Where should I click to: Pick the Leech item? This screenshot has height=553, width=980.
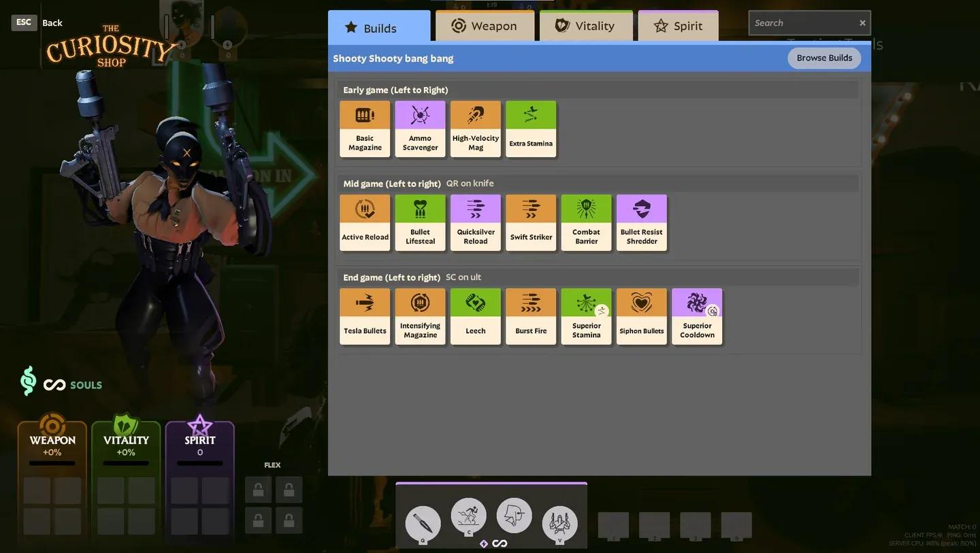pos(476,317)
